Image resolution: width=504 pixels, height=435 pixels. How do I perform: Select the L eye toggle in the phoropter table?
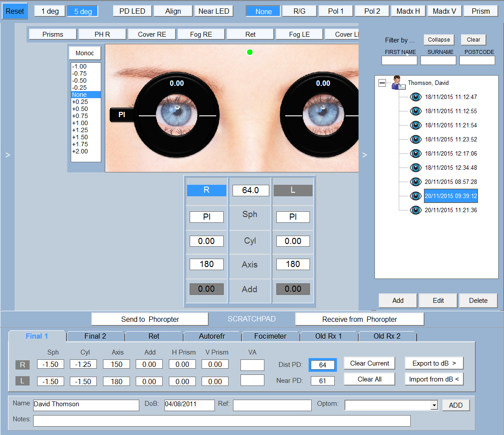(293, 191)
